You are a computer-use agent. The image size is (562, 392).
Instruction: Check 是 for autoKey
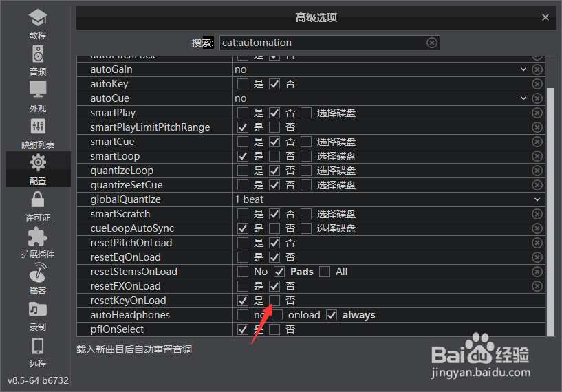pos(243,84)
